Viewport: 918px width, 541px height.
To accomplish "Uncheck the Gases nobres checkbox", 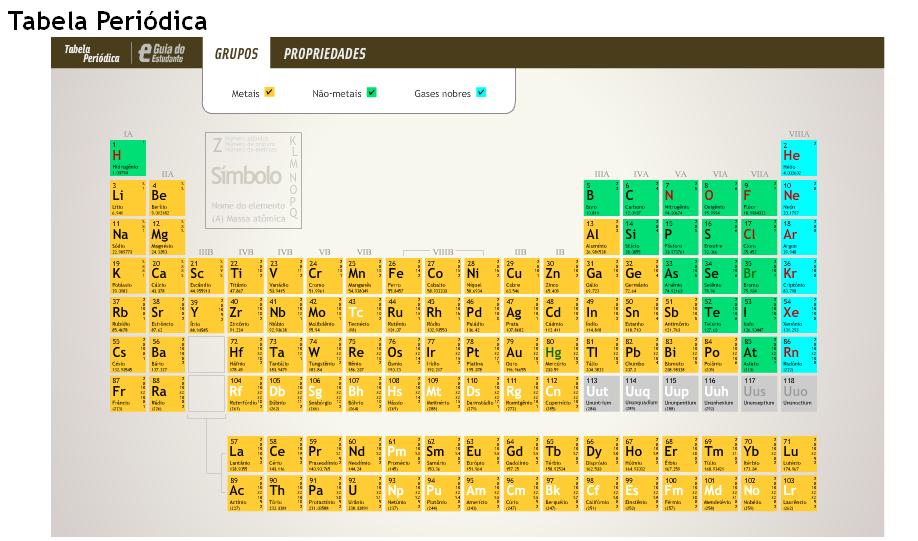I will click(481, 93).
